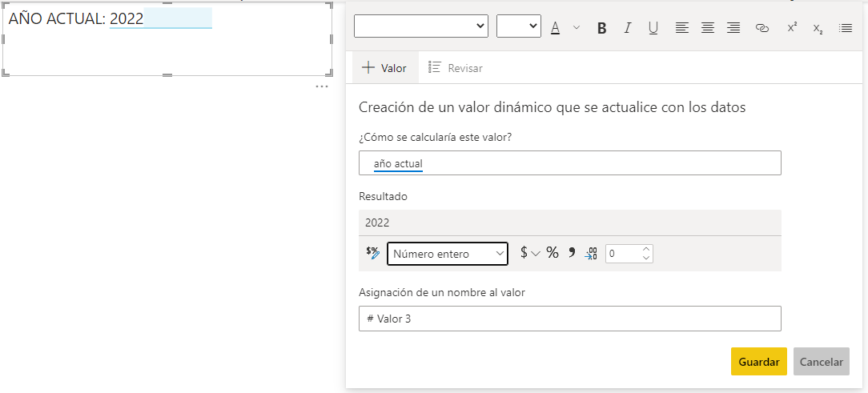Click the Cancelar button
The image size is (868, 393).
pyautogui.click(x=822, y=362)
